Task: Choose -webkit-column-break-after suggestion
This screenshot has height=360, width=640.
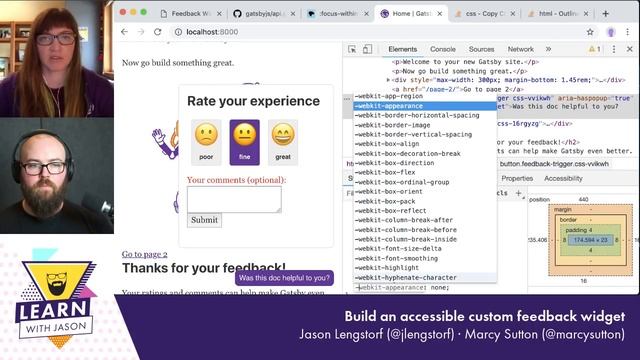Action: (425, 220)
